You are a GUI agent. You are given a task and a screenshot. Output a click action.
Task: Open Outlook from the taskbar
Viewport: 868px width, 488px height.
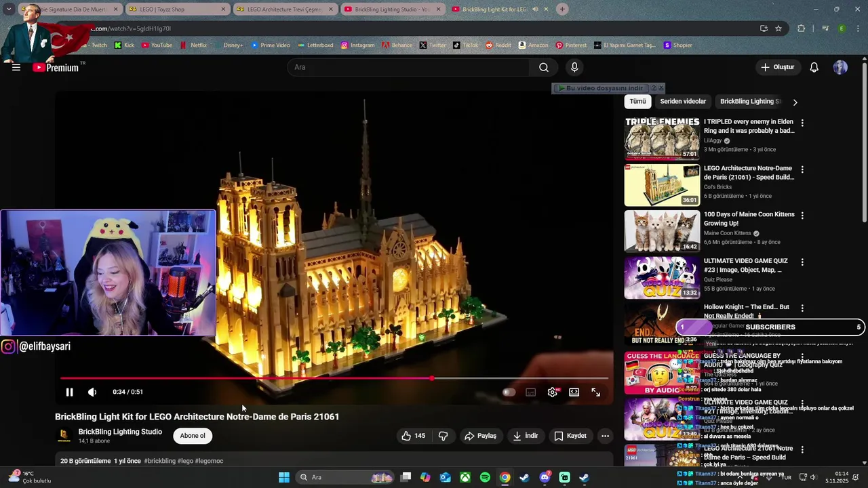click(x=445, y=477)
